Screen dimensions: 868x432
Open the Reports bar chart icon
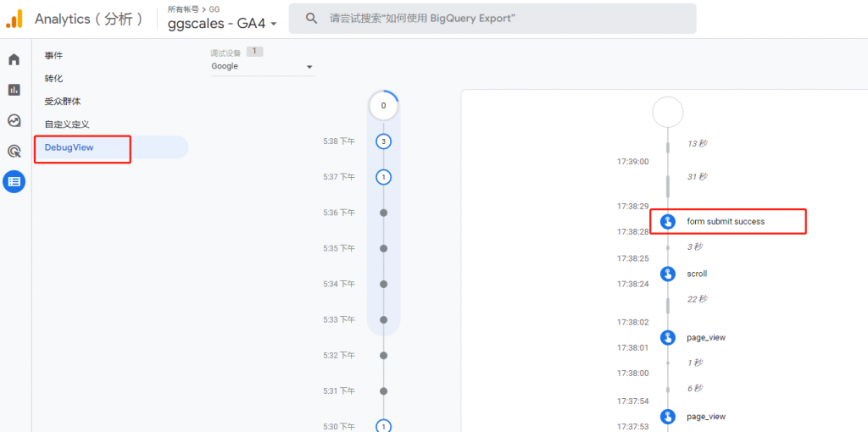pyautogui.click(x=14, y=90)
